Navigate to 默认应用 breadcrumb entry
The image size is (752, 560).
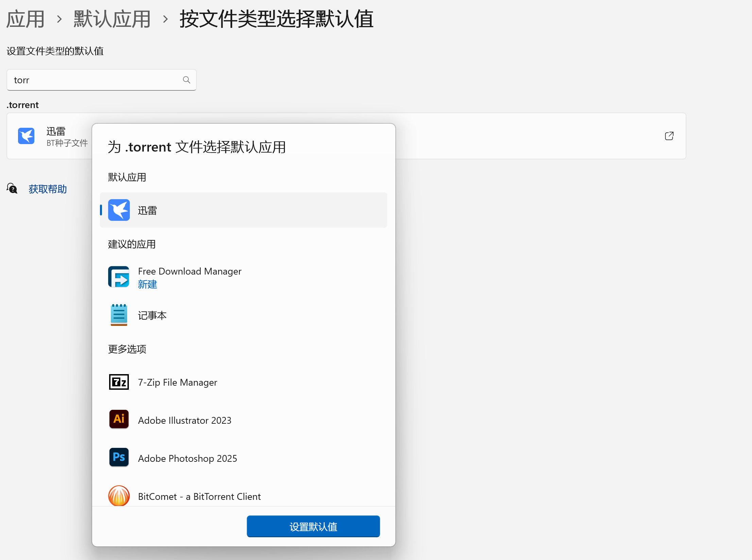(x=112, y=19)
